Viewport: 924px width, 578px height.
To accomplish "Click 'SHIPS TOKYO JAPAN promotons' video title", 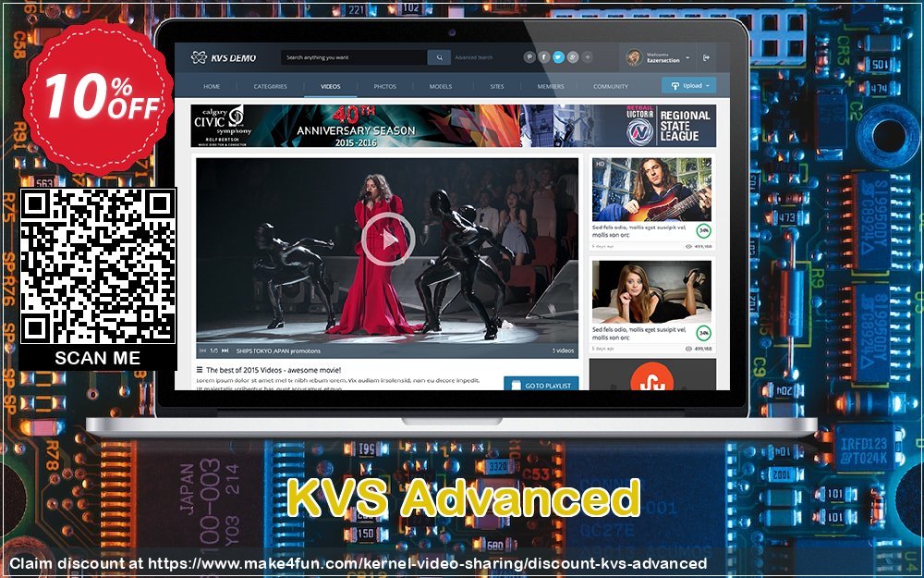I will (278, 350).
